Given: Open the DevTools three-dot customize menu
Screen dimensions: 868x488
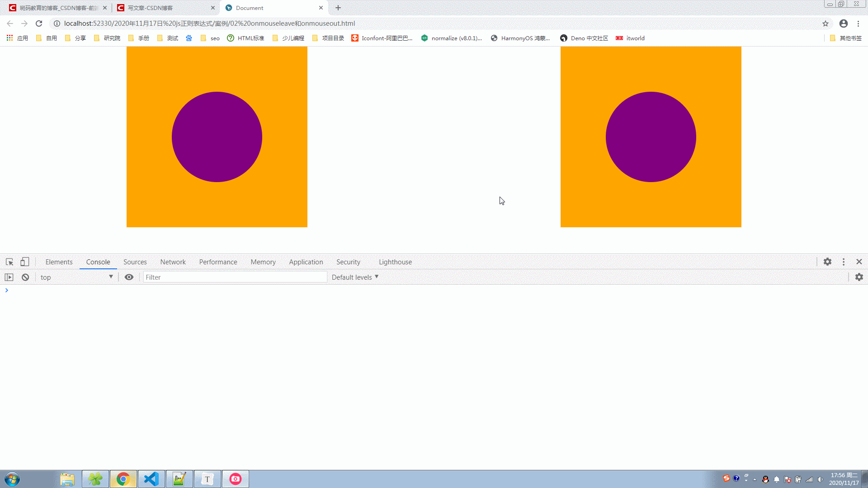Looking at the screenshot, I should click(844, 262).
